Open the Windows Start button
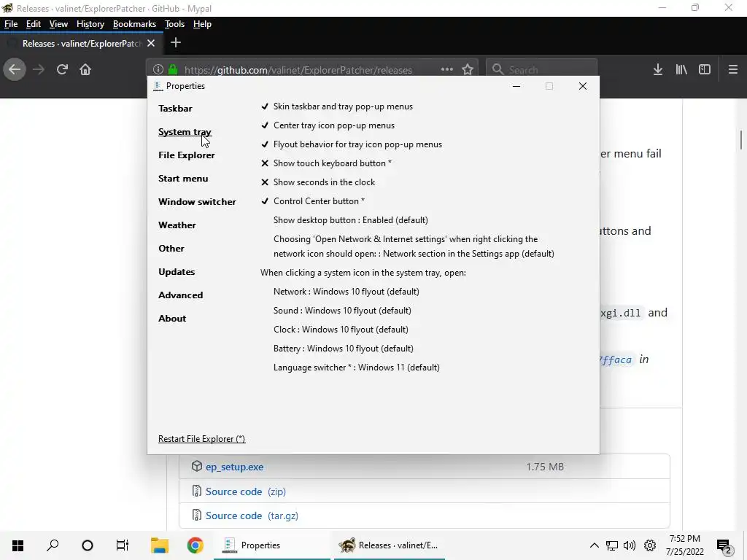The height and width of the screenshot is (560, 747). 18,545
